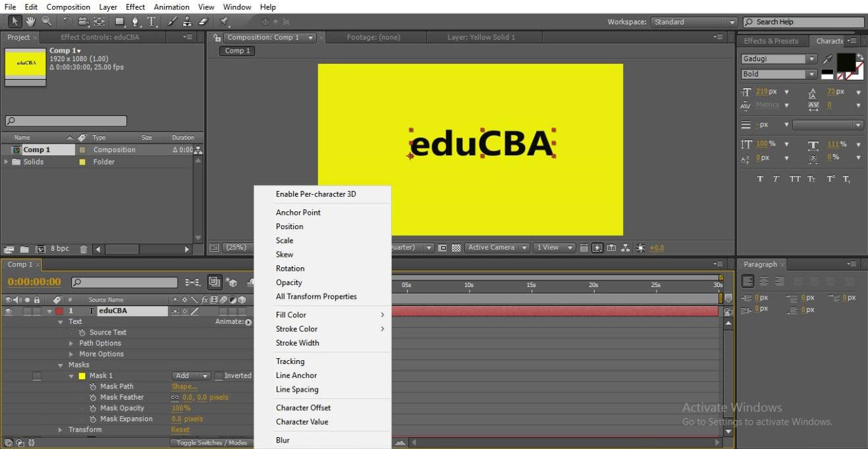Select the Horizontal Type tool
Image resolution: width=868 pixels, height=449 pixels.
pyautogui.click(x=151, y=22)
